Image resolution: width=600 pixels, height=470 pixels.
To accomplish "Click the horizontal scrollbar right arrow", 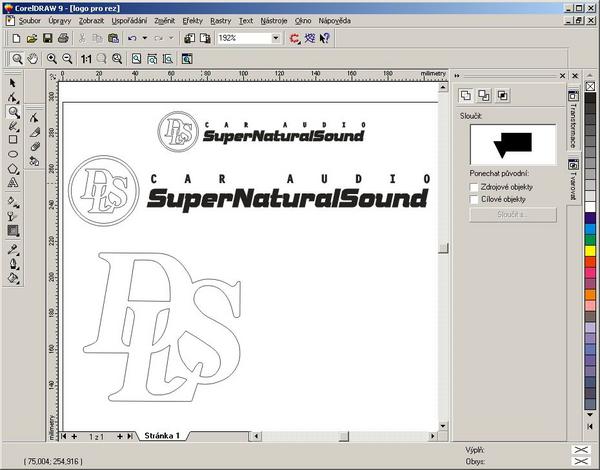I will (433, 436).
